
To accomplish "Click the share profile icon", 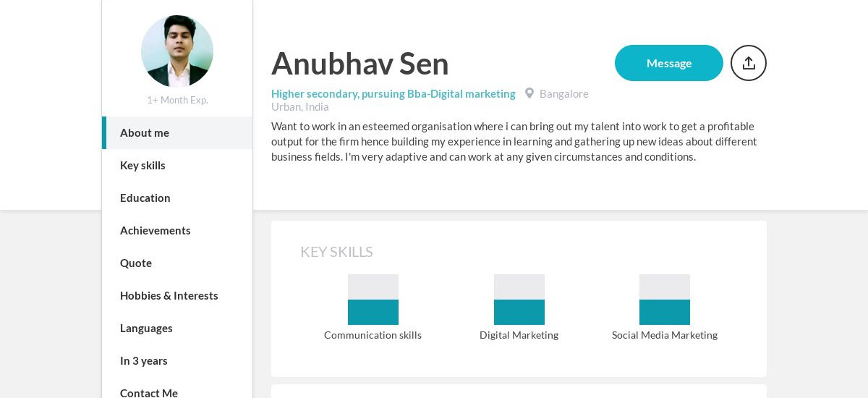I will (x=749, y=63).
